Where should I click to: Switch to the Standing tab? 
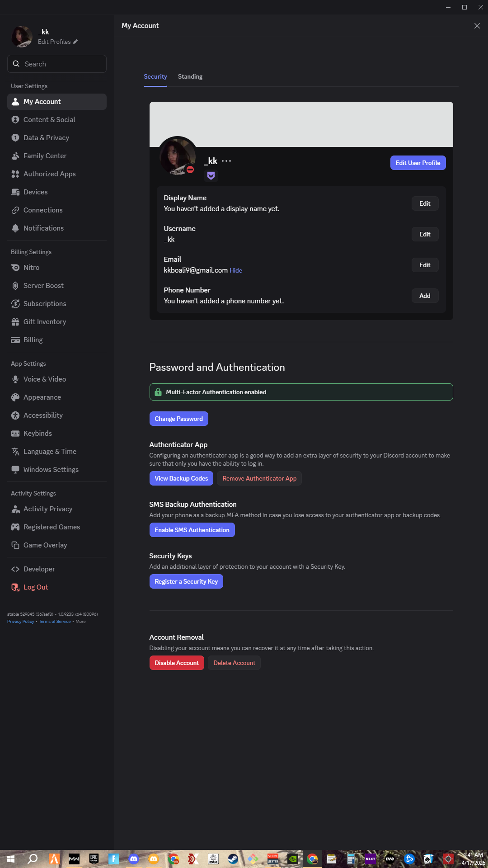click(x=190, y=77)
